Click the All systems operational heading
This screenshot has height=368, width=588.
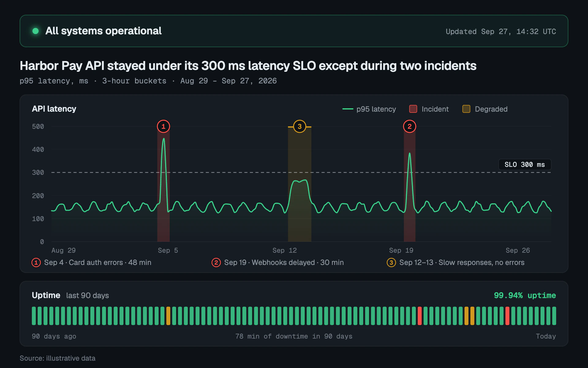(104, 31)
